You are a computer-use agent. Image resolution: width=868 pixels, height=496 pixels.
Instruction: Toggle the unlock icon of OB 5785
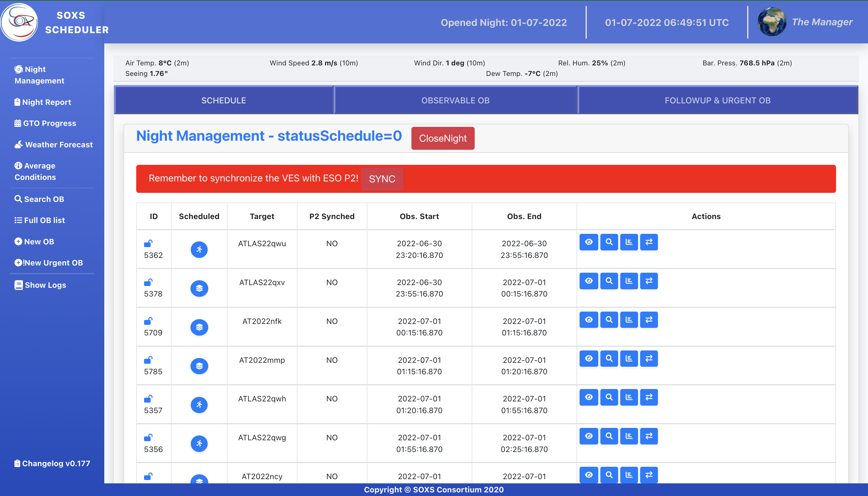point(148,360)
